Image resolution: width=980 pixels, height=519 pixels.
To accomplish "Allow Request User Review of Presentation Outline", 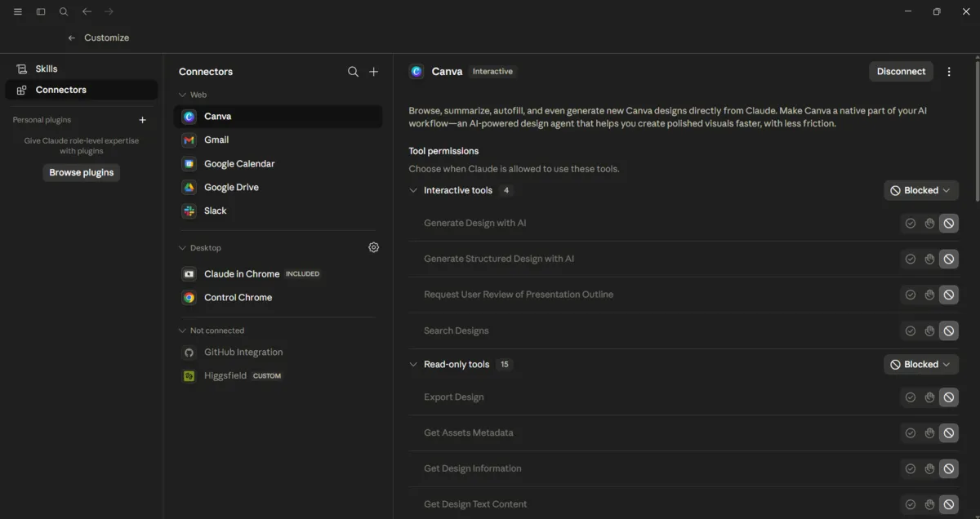I will (x=911, y=295).
